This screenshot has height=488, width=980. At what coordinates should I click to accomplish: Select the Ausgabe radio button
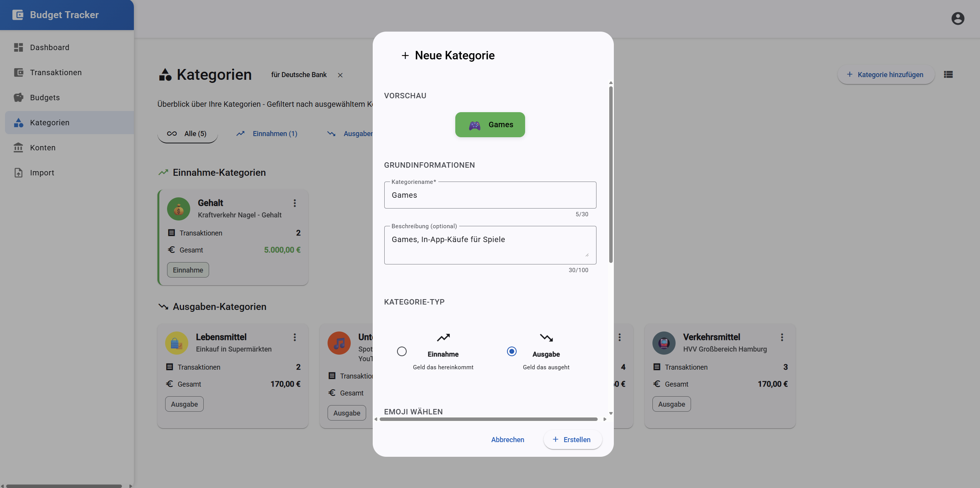[512, 352]
